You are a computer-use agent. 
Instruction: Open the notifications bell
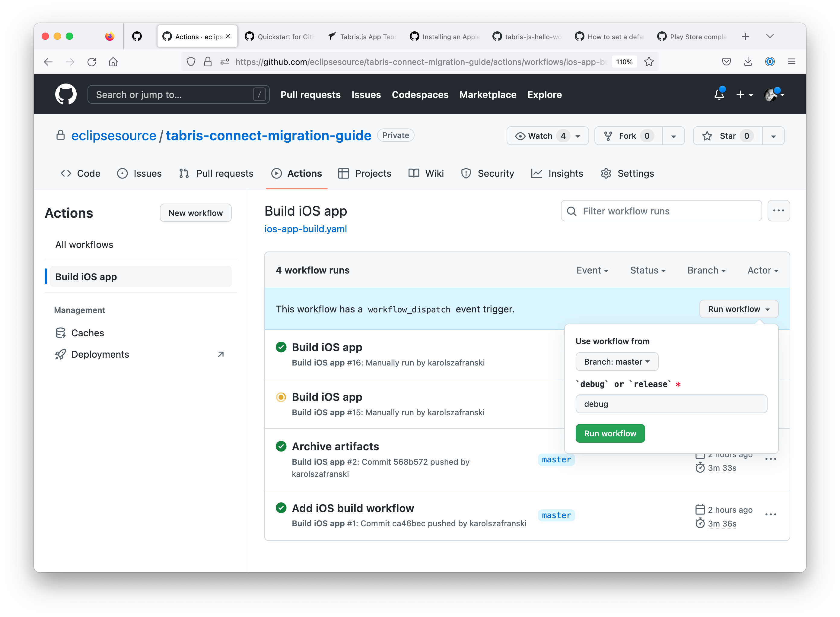pos(719,94)
